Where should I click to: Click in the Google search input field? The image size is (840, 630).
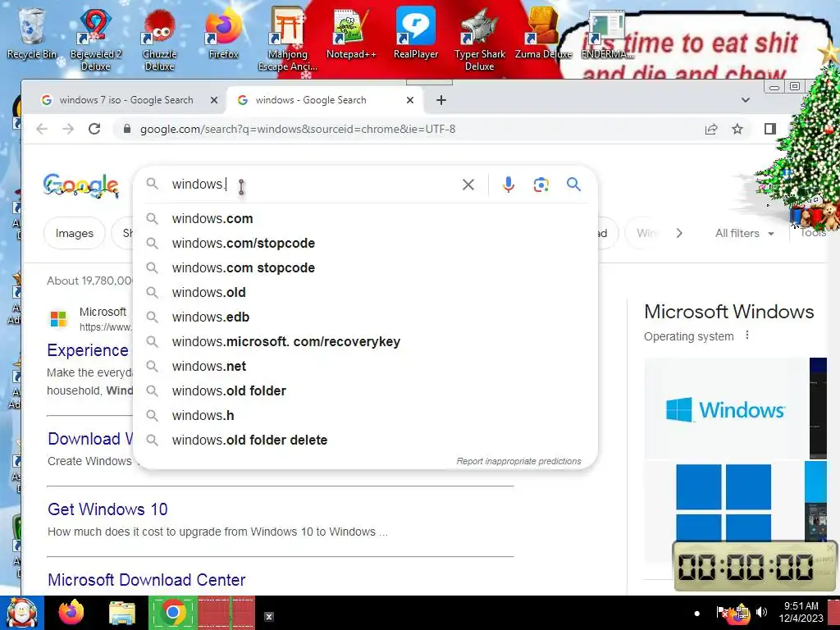coord(313,185)
